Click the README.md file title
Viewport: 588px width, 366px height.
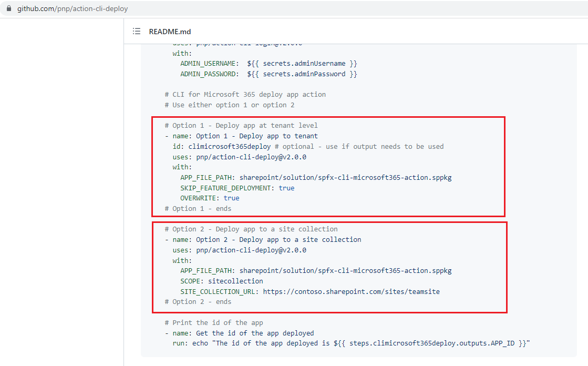[x=170, y=32]
